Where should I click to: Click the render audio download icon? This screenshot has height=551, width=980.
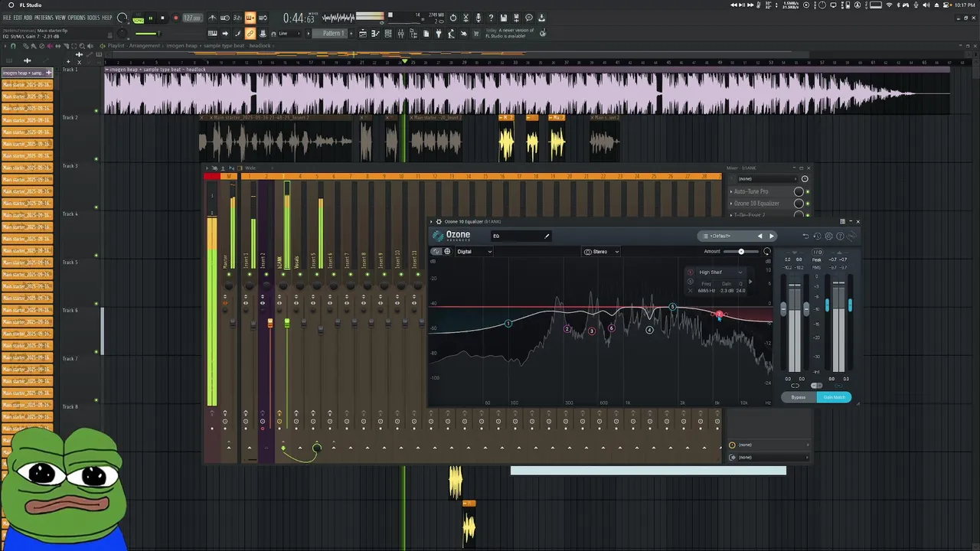coord(541,18)
